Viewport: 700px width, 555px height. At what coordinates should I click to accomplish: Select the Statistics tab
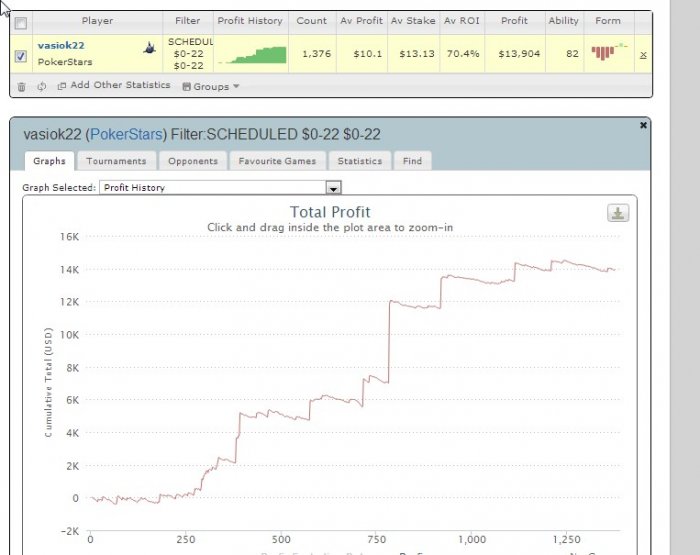[360, 161]
